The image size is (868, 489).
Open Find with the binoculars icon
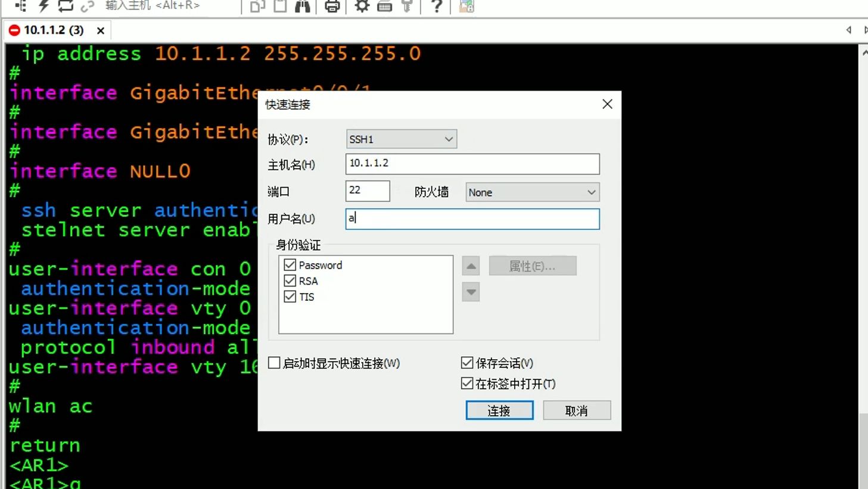[303, 6]
